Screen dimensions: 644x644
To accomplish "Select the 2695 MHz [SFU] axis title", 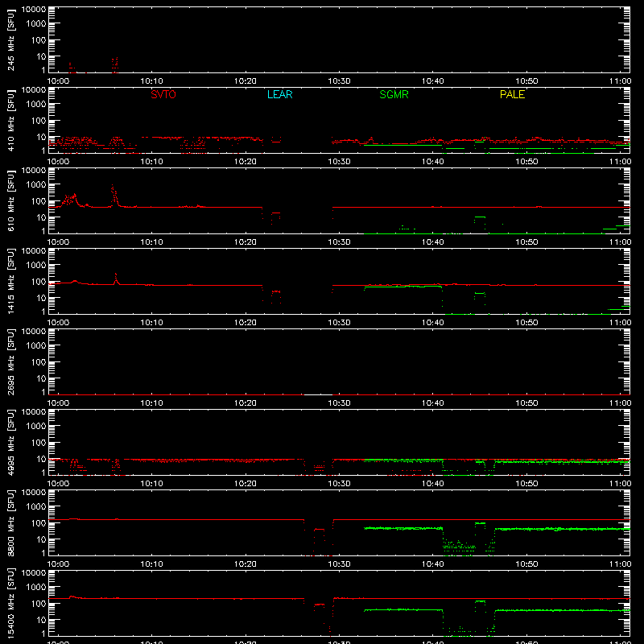I will click(x=10, y=362).
